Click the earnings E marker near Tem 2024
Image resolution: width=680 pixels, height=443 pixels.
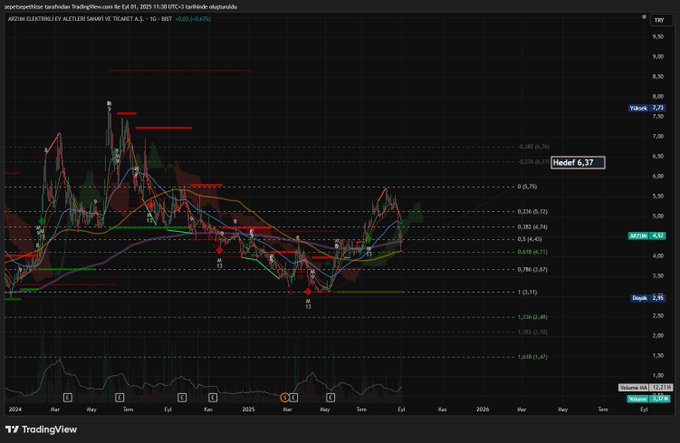click(120, 397)
